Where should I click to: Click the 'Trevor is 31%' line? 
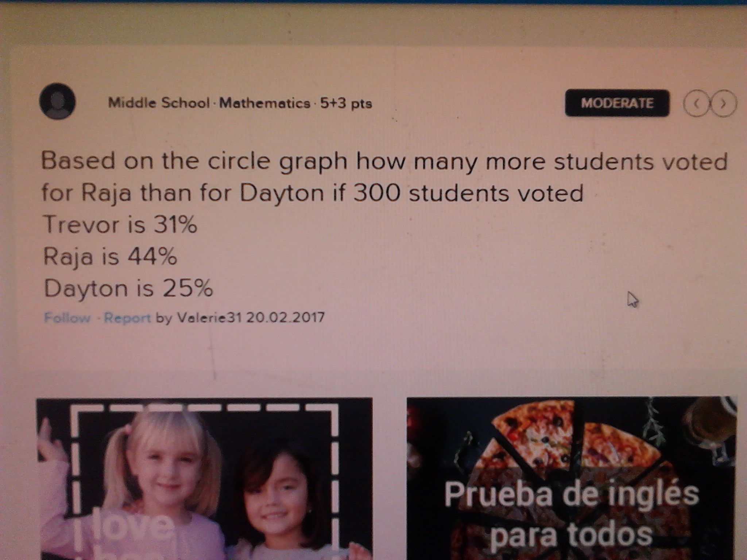120,224
